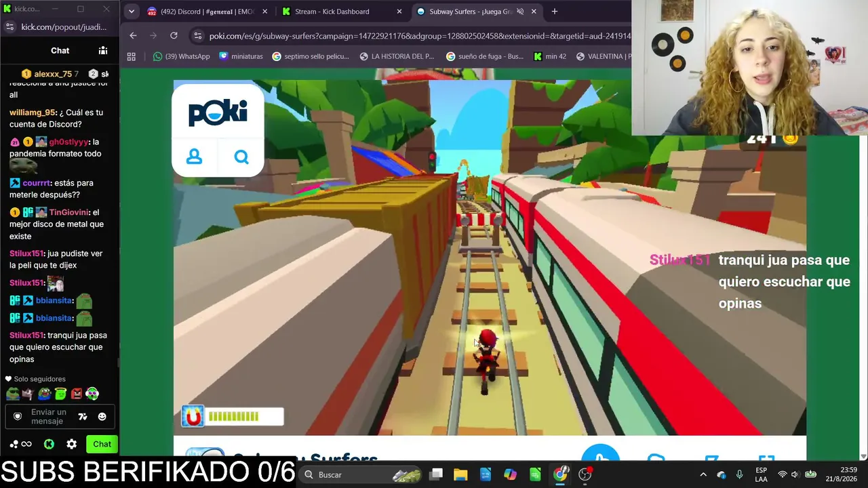Click the kick.com popout address bar
This screenshot has height=488, width=868.
64,27
